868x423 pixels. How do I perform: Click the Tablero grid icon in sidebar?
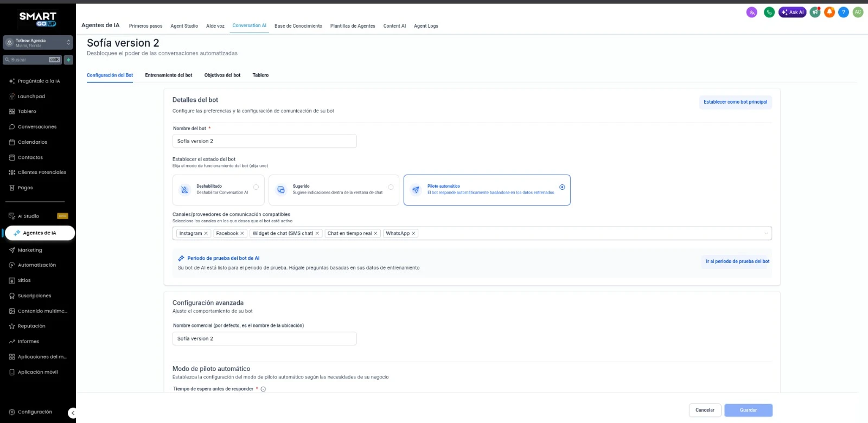12,112
